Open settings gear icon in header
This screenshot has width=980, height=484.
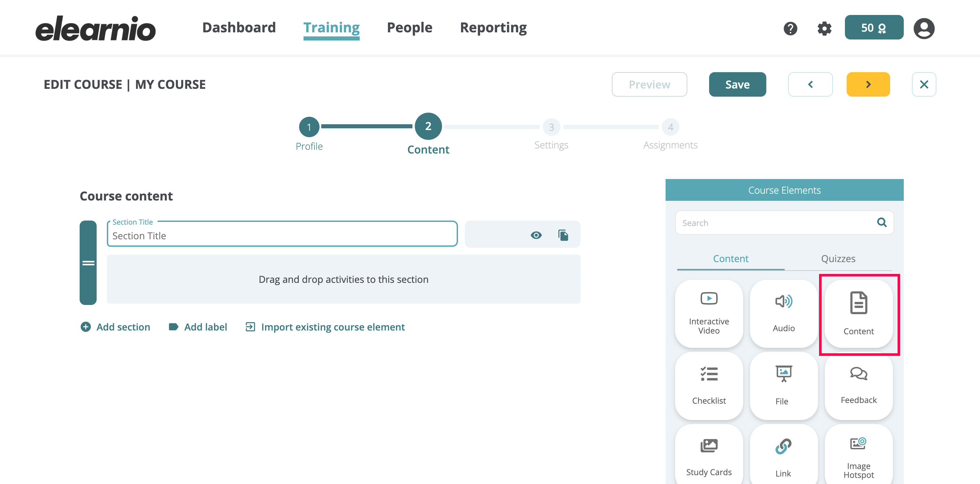click(824, 28)
